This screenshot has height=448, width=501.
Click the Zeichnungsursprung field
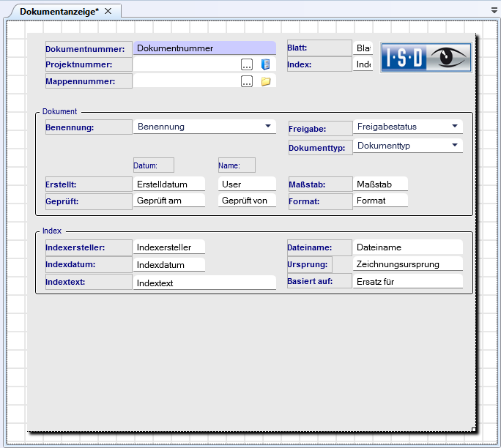(x=408, y=264)
